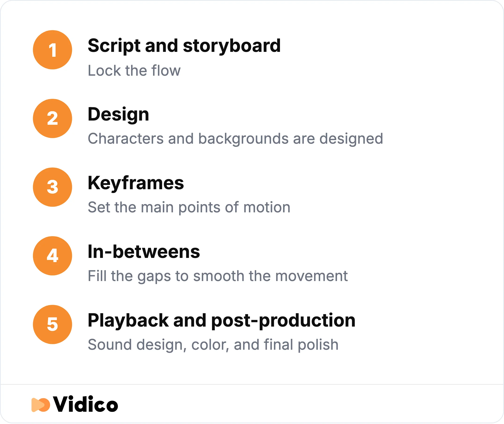Click the orange number 3 circle
Viewport: 504px width, 424px height.
(x=52, y=187)
